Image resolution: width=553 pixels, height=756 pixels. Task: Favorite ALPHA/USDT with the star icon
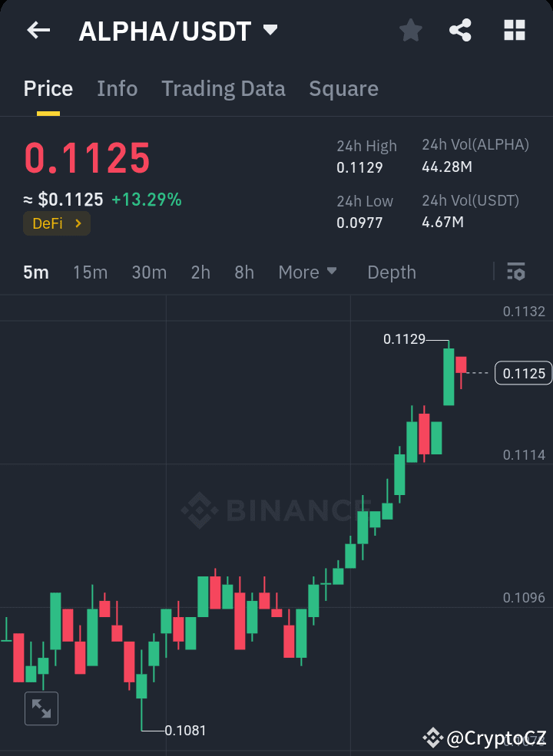click(x=410, y=31)
